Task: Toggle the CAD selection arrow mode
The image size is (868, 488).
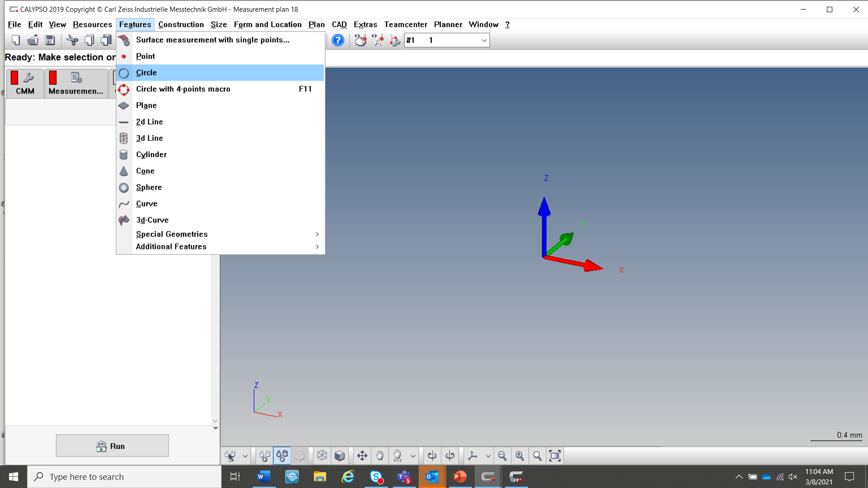Action: pyautogui.click(x=229, y=455)
